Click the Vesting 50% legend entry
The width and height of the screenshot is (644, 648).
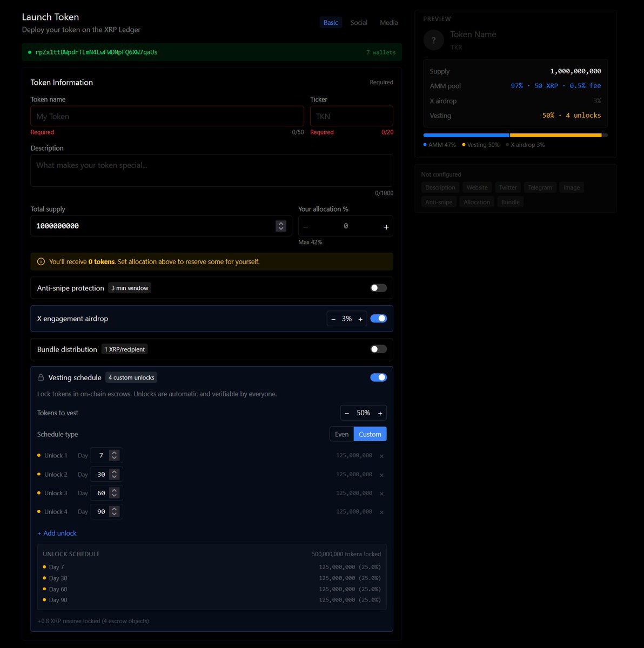pyautogui.click(x=481, y=145)
